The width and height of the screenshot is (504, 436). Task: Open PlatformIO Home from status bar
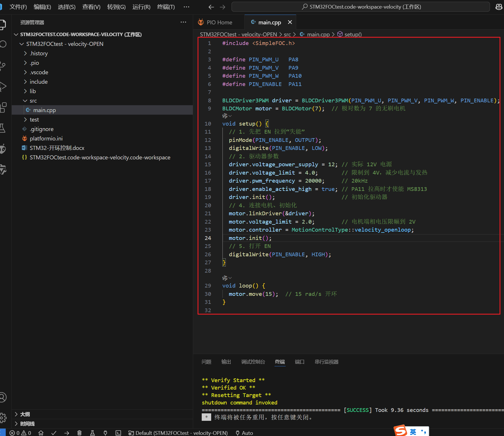click(41, 433)
